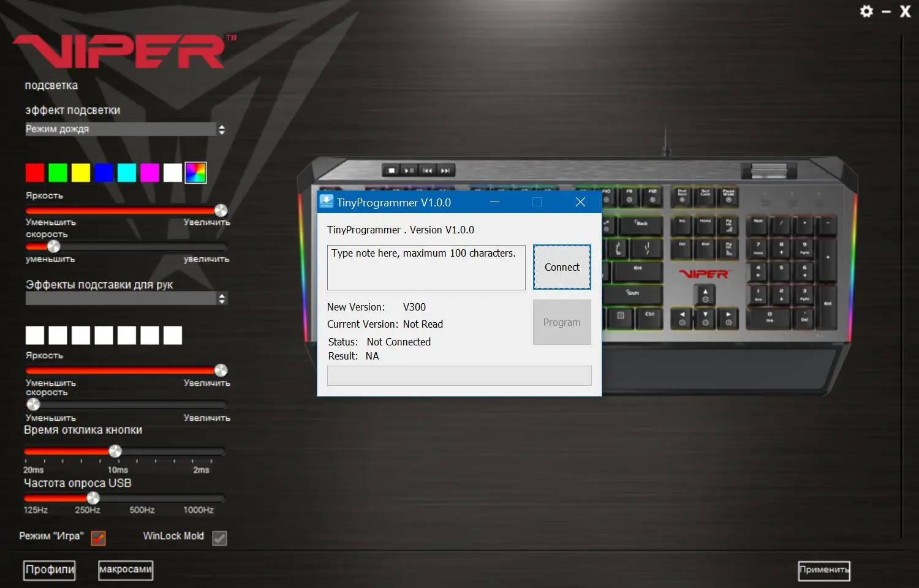Click the 'V300' new version value
The height and width of the screenshot is (588, 919).
[x=414, y=307]
